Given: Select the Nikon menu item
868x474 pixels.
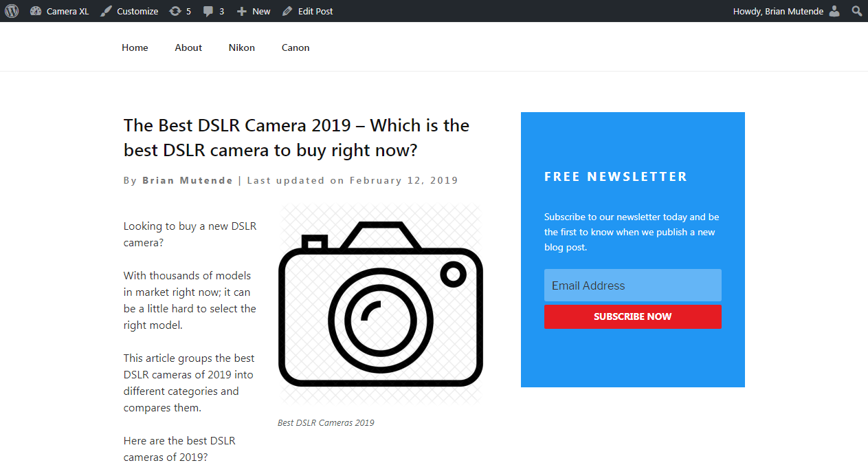Looking at the screenshot, I should pyautogui.click(x=242, y=47).
